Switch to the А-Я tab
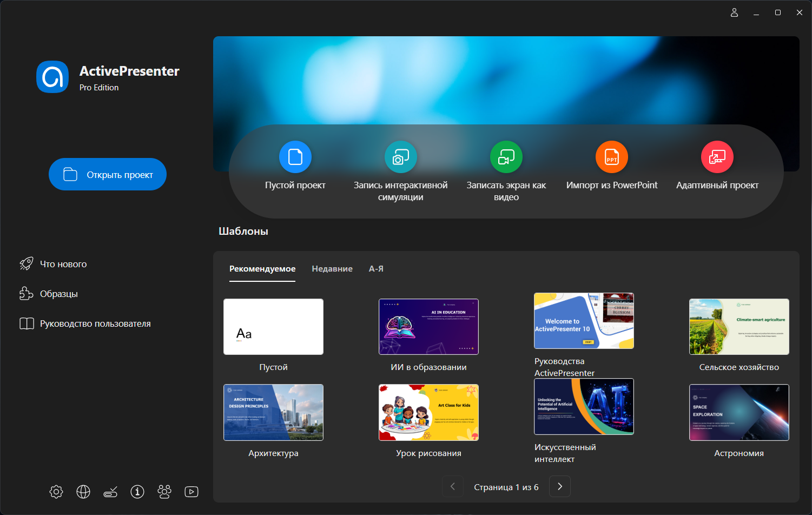 (x=376, y=269)
